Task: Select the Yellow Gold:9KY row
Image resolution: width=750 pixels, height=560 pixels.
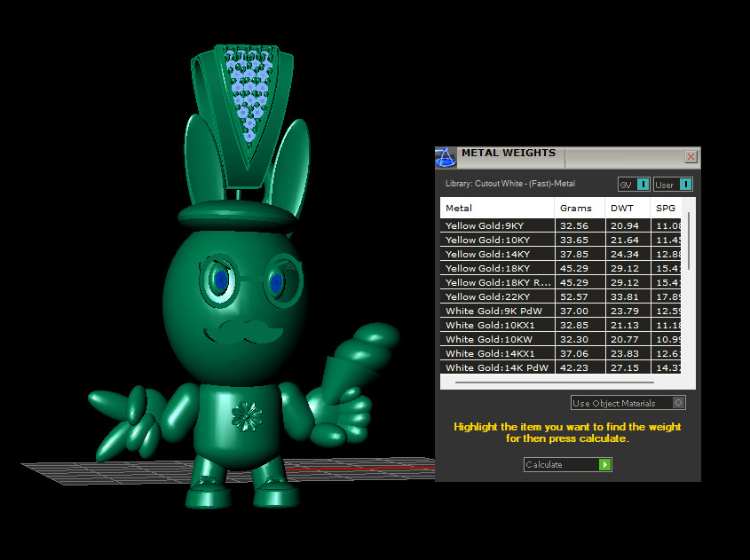Action: [561, 225]
